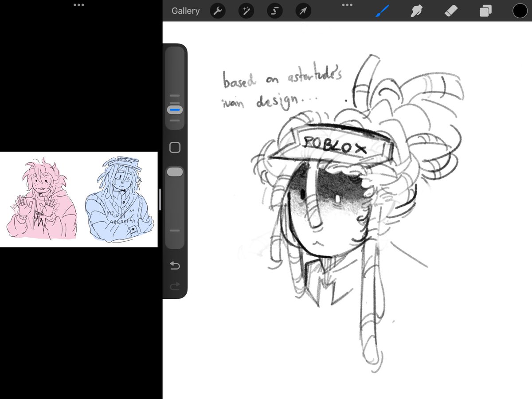Open the Gallery
532x399 pixels.
[185, 11]
